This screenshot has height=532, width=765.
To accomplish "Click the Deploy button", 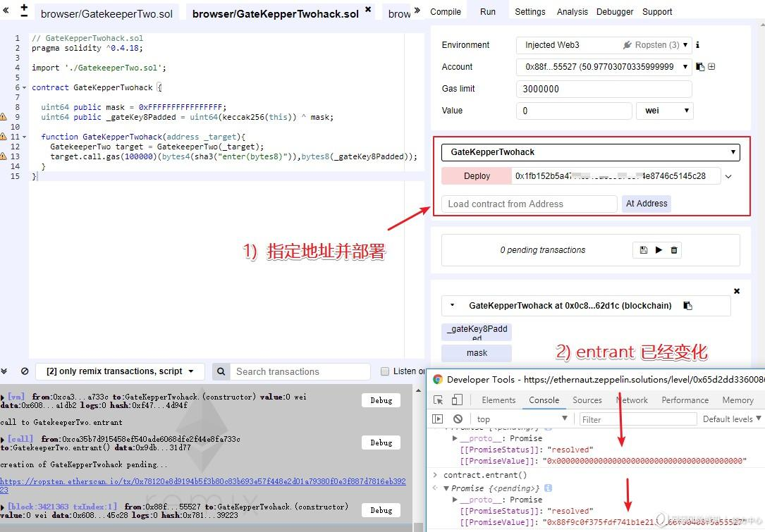I will [477, 176].
